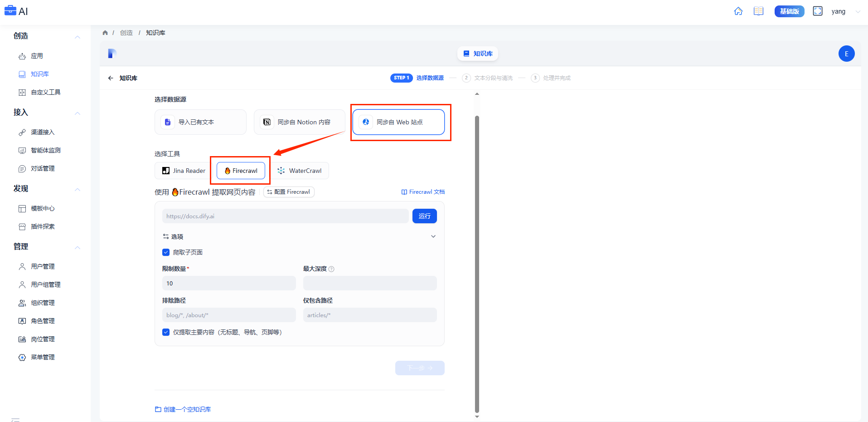
Task: Open 模板中心 in sidebar
Action: [43, 208]
